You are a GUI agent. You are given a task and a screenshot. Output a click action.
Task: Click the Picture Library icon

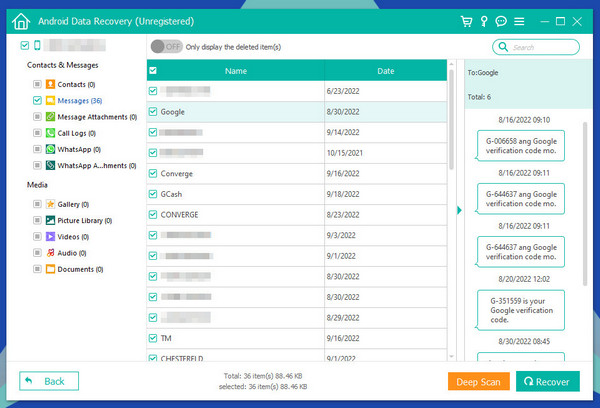(50, 220)
